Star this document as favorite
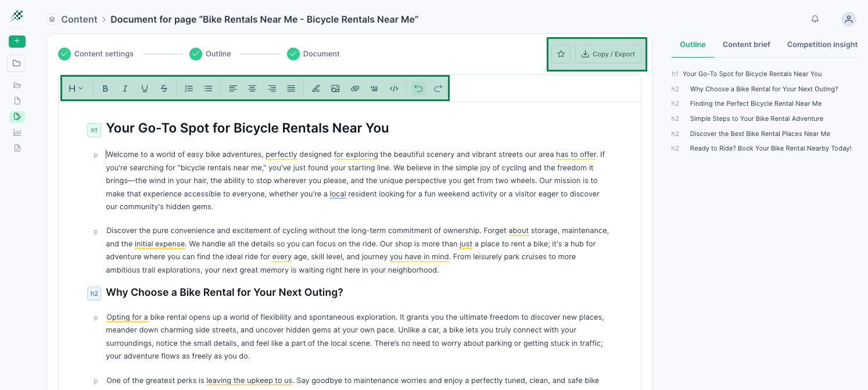 (x=561, y=54)
